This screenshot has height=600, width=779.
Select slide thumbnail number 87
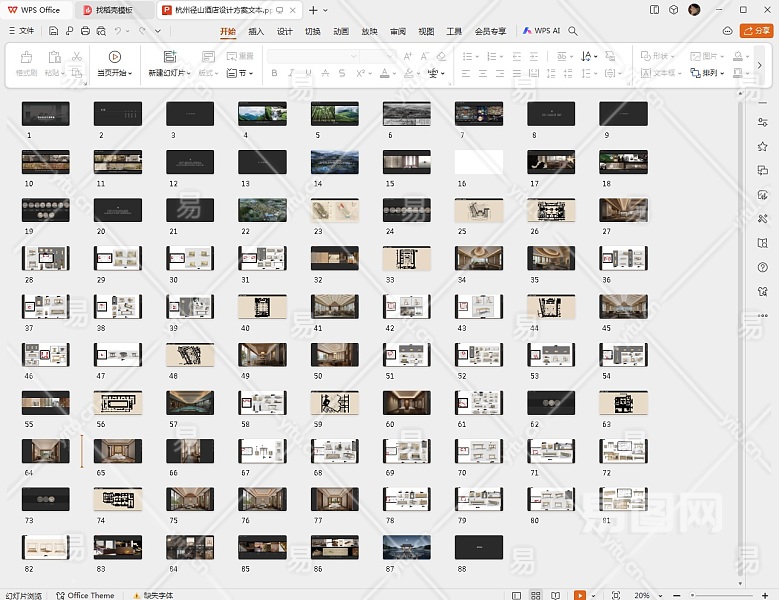pos(407,546)
